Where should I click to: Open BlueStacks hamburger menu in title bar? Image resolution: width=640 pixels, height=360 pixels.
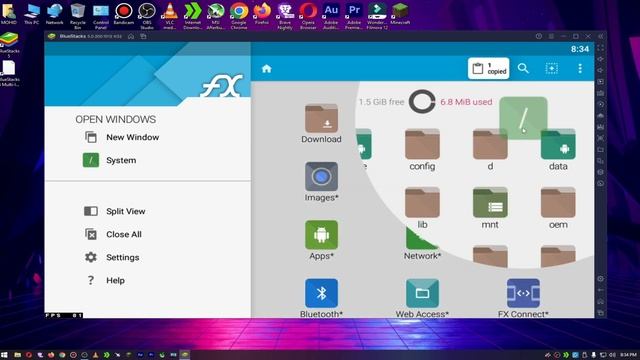551,36
